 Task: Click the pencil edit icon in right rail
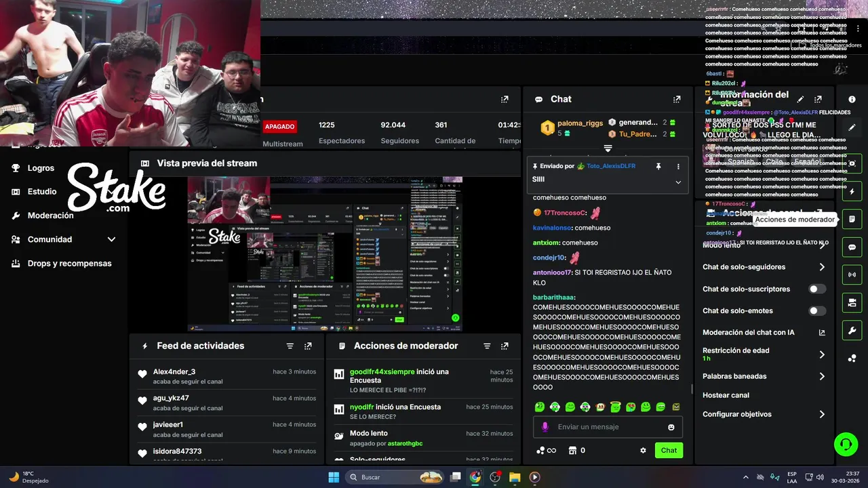click(x=852, y=127)
